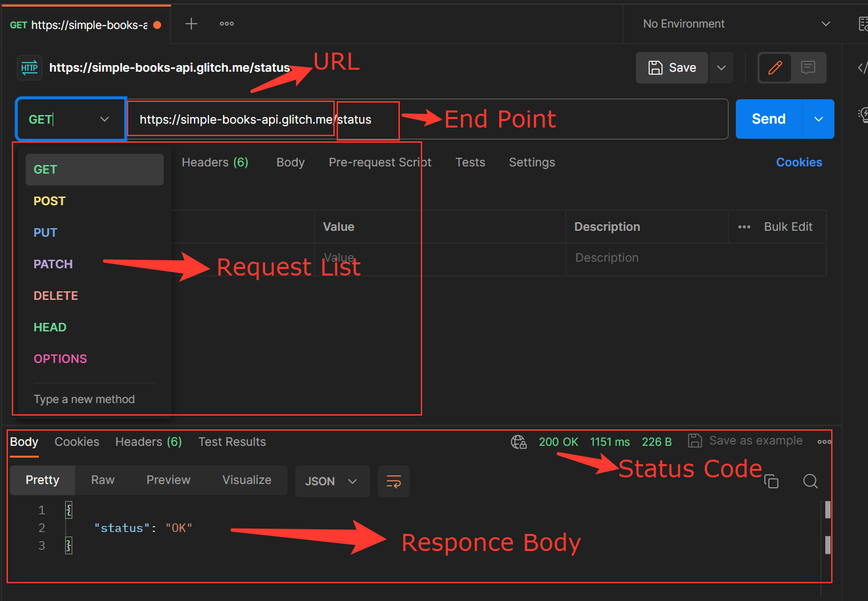Open the Pre-request Script tab
The height and width of the screenshot is (601, 868).
coord(380,162)
